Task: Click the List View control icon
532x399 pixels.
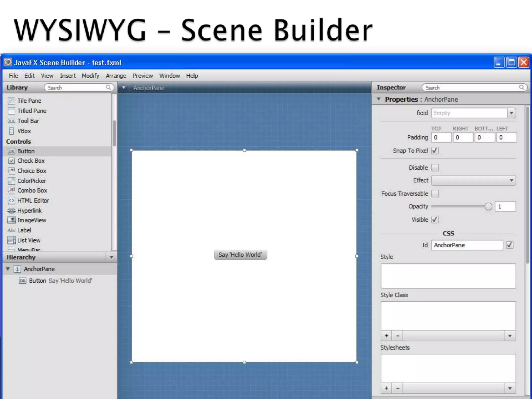Action: (x=11, y=240)
